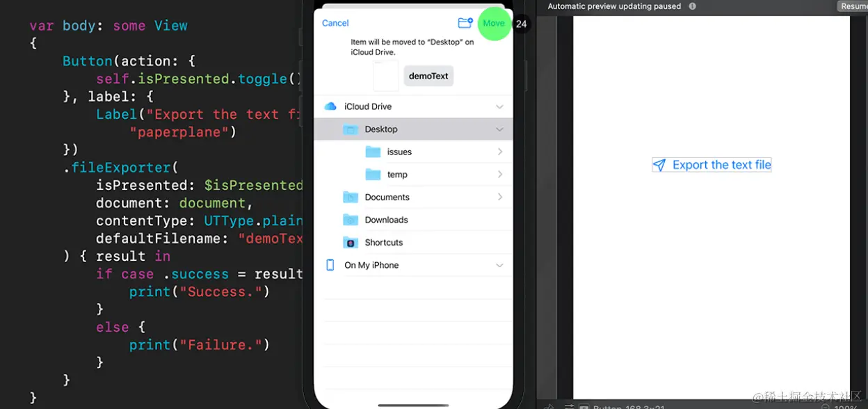
Task: Click Export the text file button in preview
Action: pos(712,165)
